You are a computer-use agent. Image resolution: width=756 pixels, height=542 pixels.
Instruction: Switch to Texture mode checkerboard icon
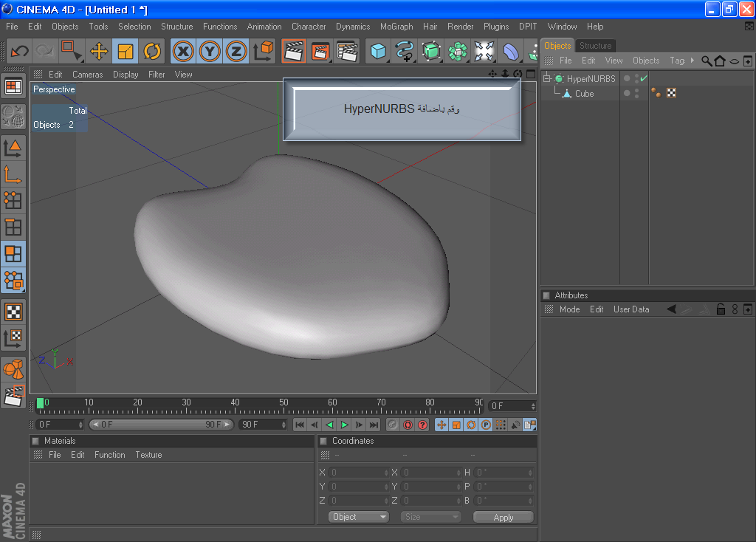[13, 312]
